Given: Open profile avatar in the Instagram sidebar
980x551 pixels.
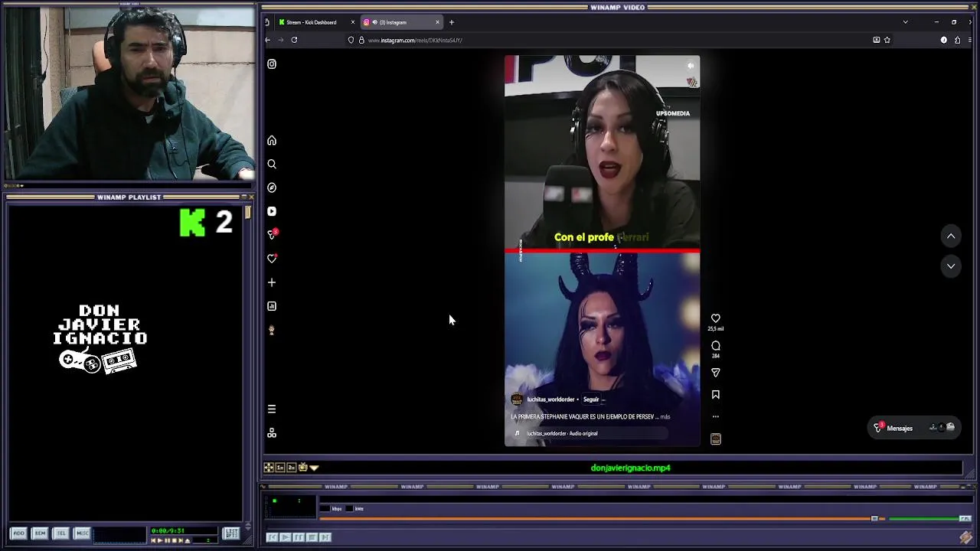Looking at the screenshot, I should point(272,330).
